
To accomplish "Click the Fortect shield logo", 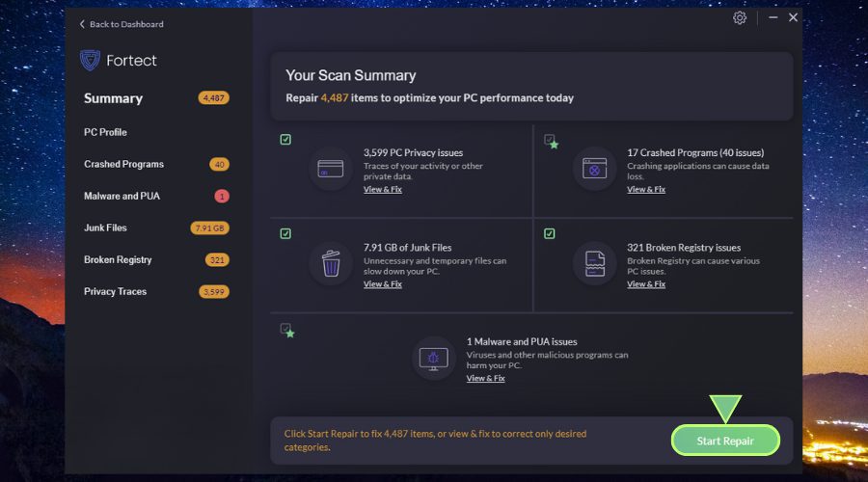I will [x=90, y=61].
